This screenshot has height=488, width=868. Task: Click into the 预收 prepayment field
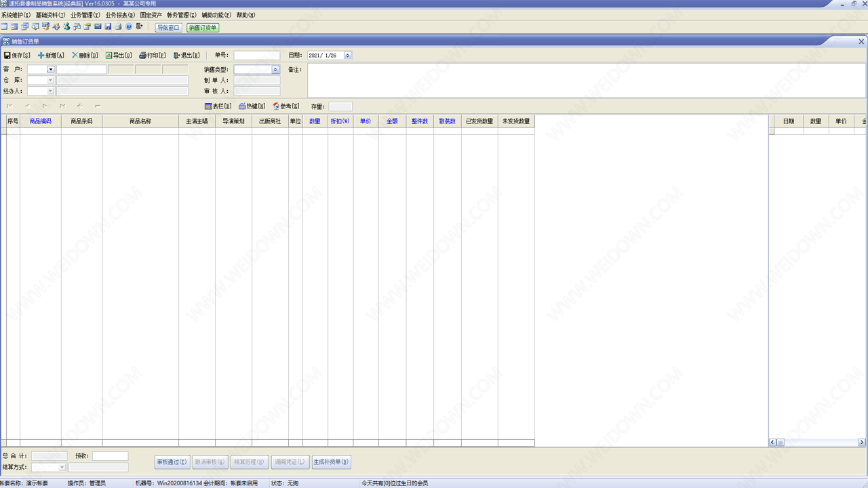point(110,456)
